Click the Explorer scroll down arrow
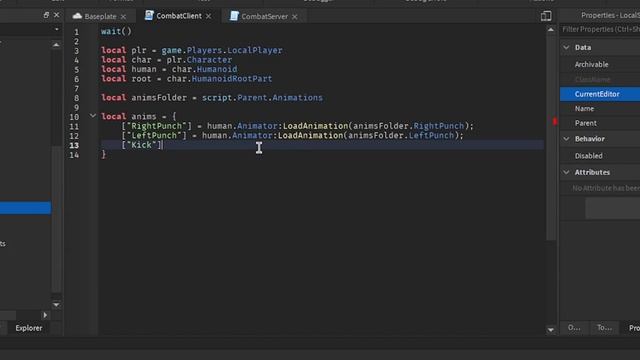 tap(56, 304)
